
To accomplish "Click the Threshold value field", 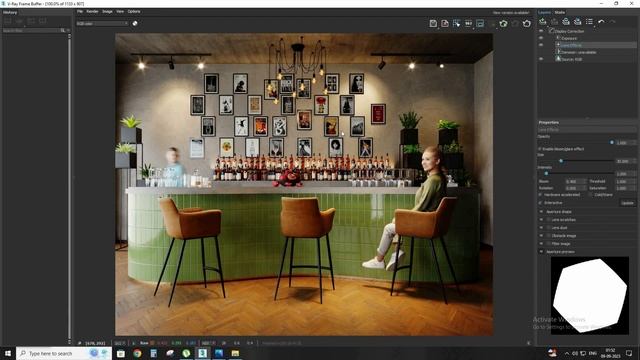I will [x=626, y=181].
